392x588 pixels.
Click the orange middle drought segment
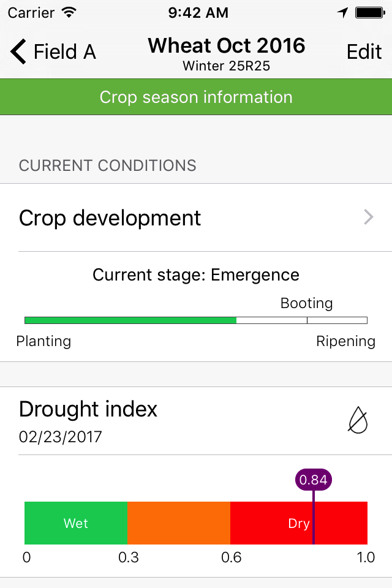point(179,522)
